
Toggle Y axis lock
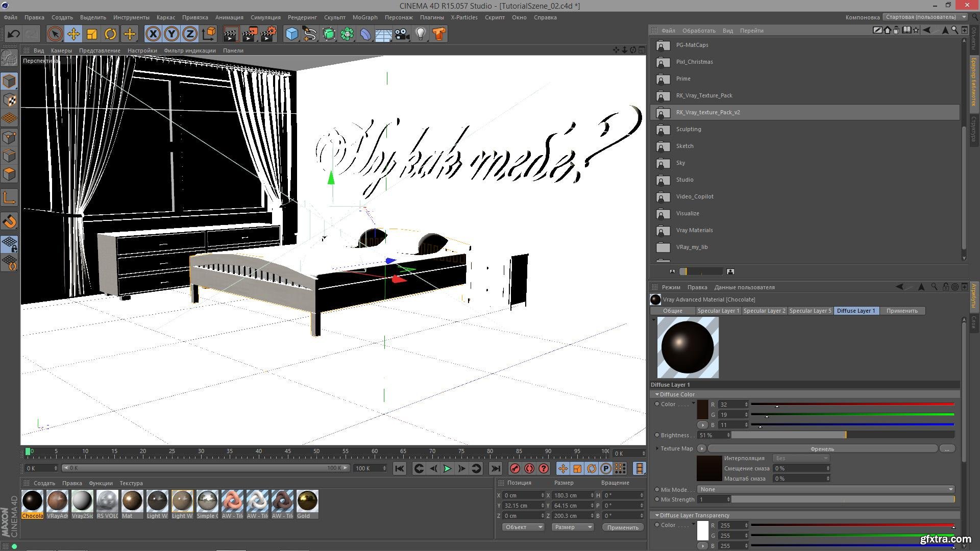(x=171, y=34)
